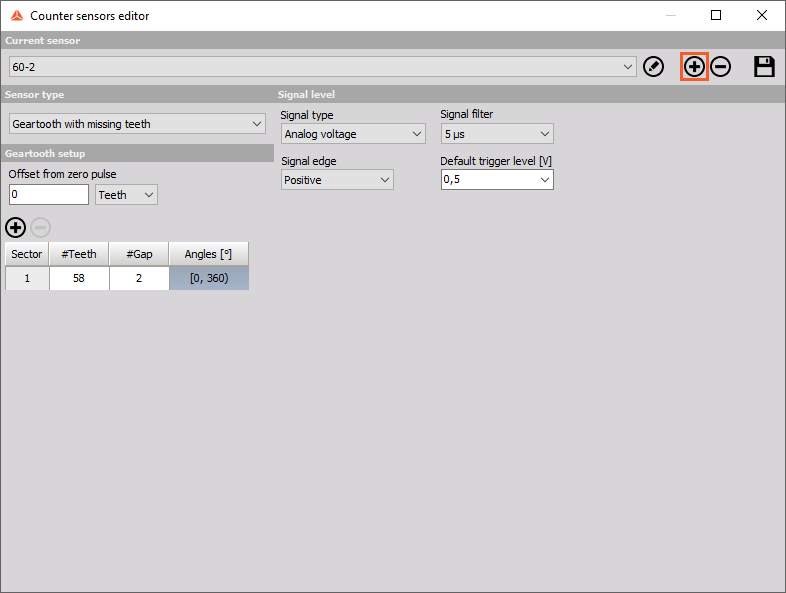Open the Signal edge Positive dropdown
786x593 pixels.
click(x=337, y=180)
